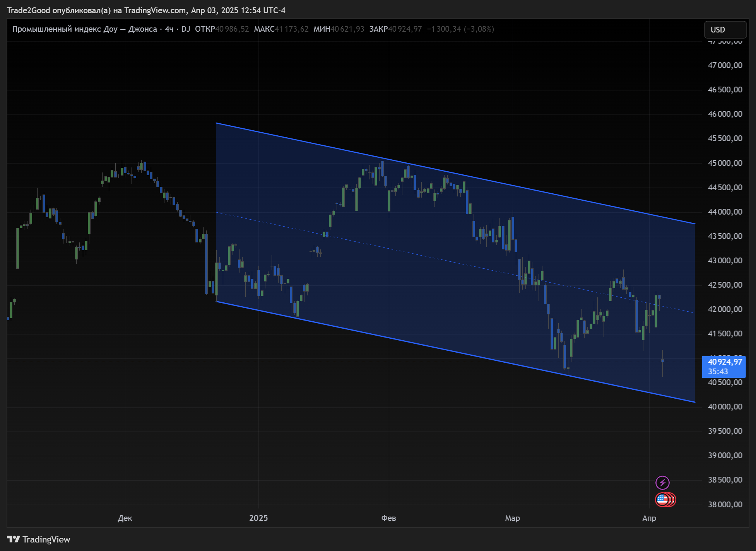This screenshot has height=551, width=756.
Task: Click the ЗАКР close value 40 924,97
Action: click(405, 29)
